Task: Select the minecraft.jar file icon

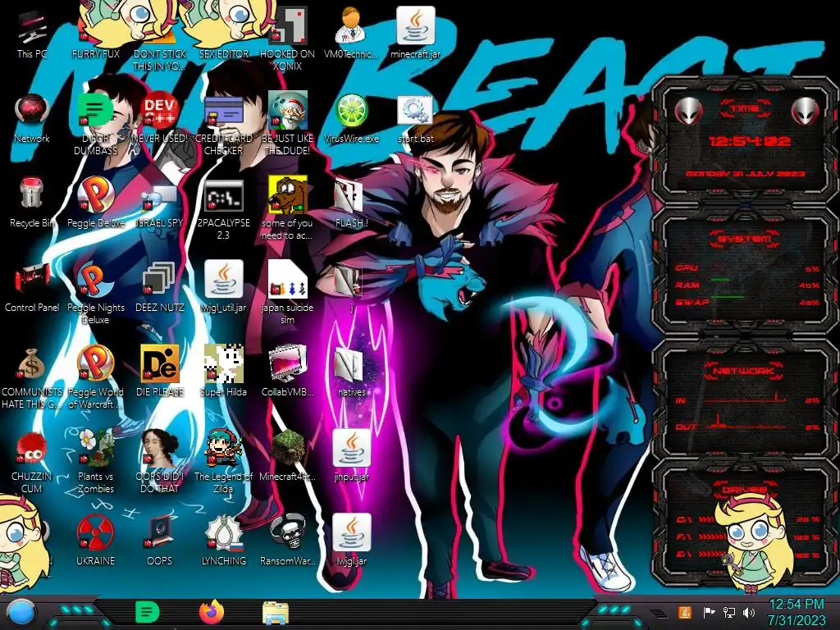Action: tap(415, 33)
